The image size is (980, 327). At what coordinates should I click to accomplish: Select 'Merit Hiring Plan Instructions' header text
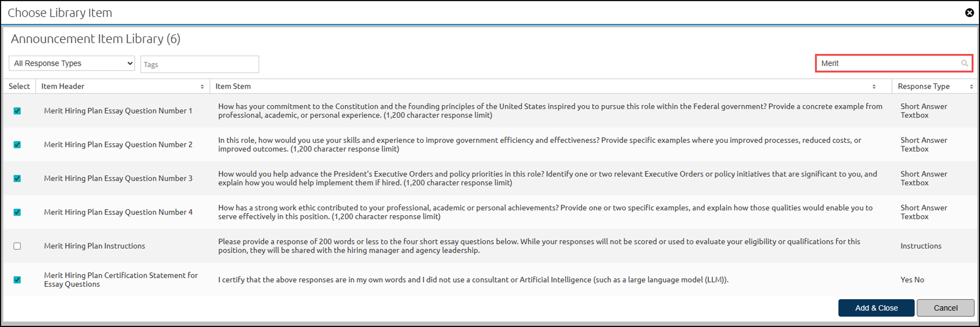click(94, 246)
